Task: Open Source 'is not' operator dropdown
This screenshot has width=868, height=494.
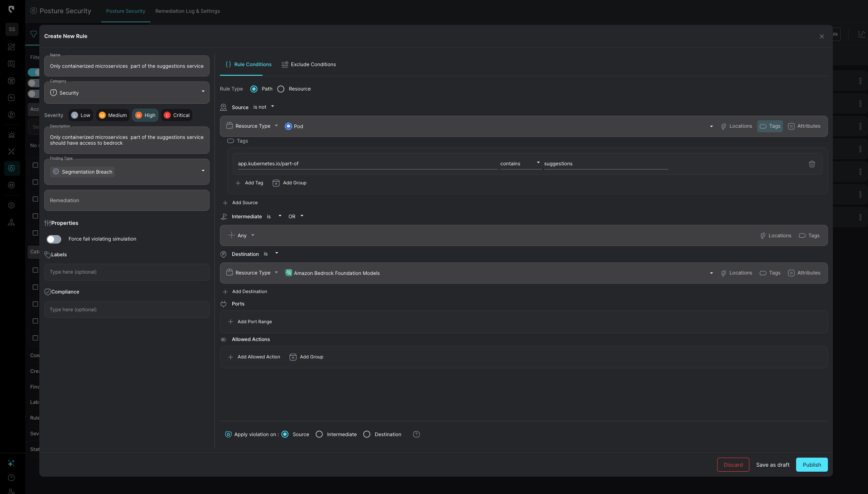Action: coord(264,107)
